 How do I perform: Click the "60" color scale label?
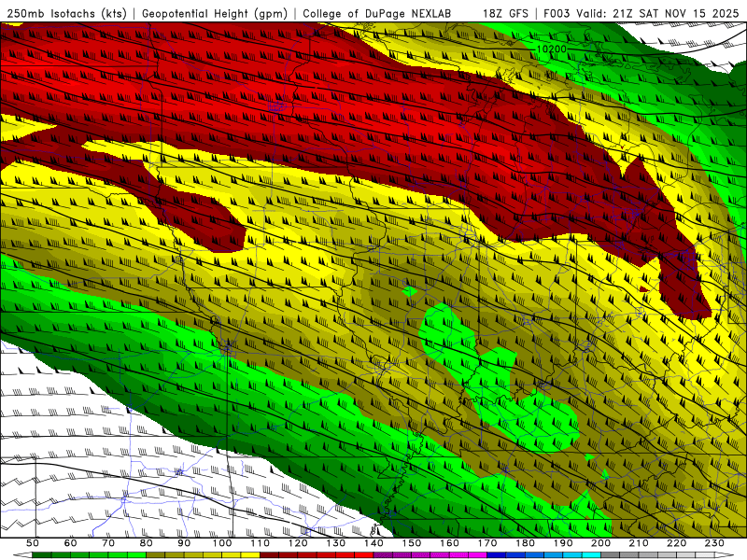coord(71,543)
